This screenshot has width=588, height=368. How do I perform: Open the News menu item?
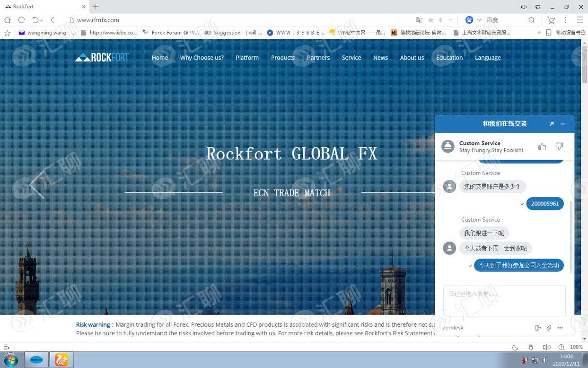pos(380,58)
